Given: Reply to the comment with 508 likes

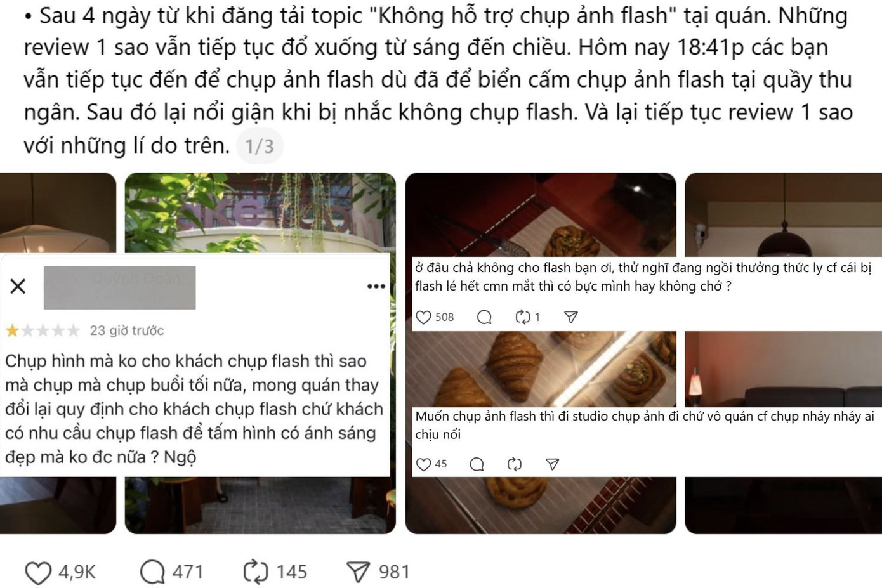Looking at the screenshot, I should (484, 317).
